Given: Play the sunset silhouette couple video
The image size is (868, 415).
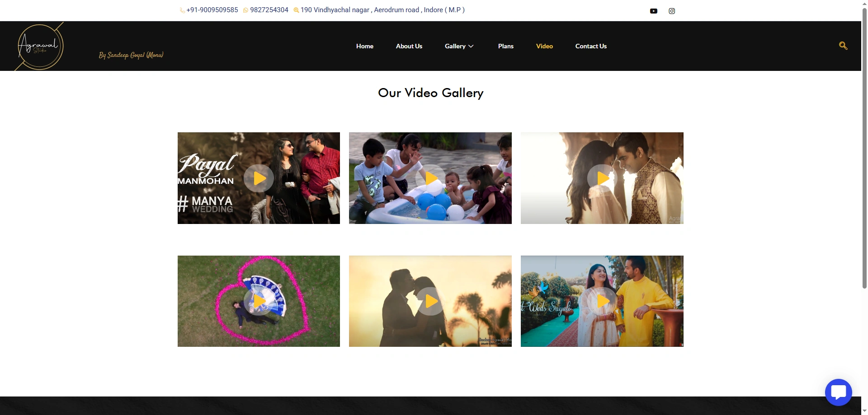Looking at the screenshot, I should tap(430, 301).
